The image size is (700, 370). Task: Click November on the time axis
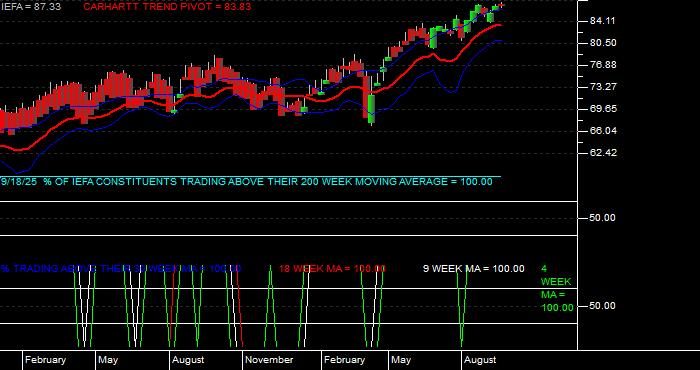(269, 360)
